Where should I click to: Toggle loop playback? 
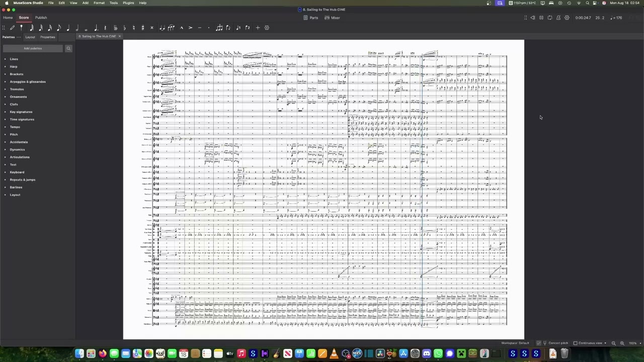click(x=550, y=18)
